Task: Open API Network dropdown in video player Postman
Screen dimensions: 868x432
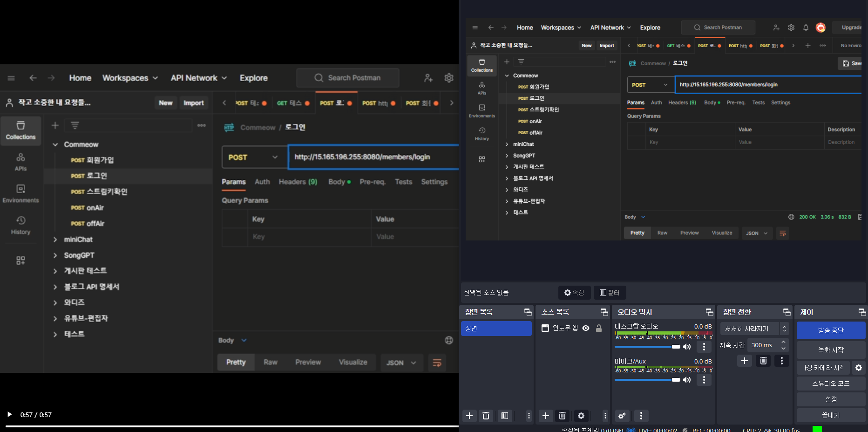Action: (x=199, y=78)
